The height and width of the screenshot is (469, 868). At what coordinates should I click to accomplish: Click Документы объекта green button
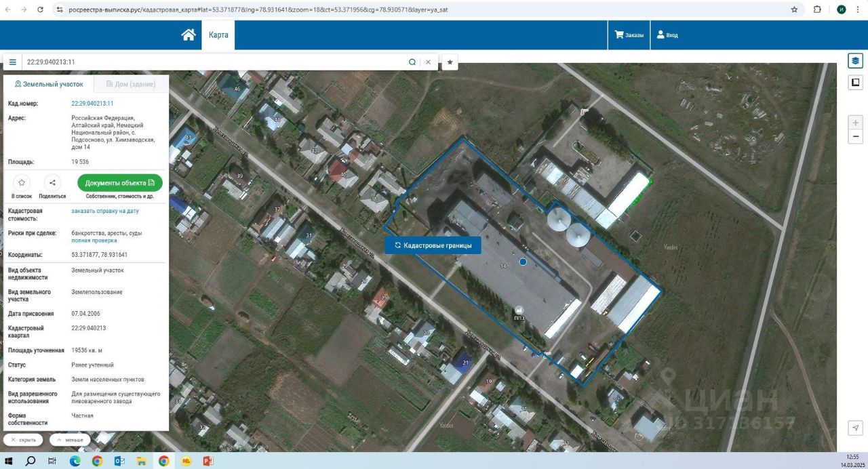coord(120,183)
